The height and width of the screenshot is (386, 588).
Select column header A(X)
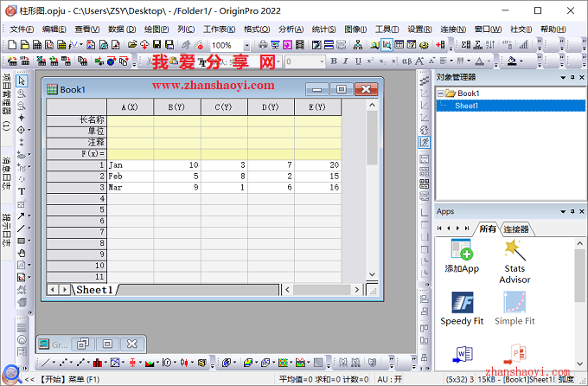click(x=130, y=107)
